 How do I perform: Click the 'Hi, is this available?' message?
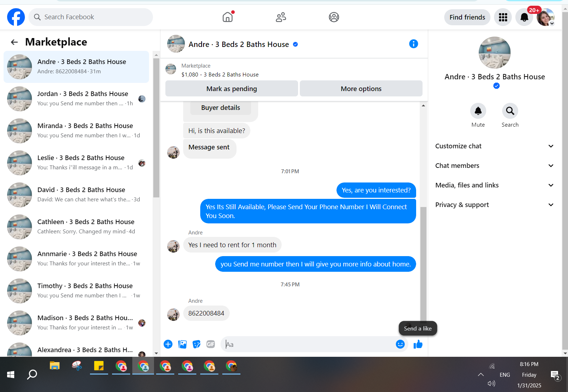pyautogui.click(x=217, y=131)
